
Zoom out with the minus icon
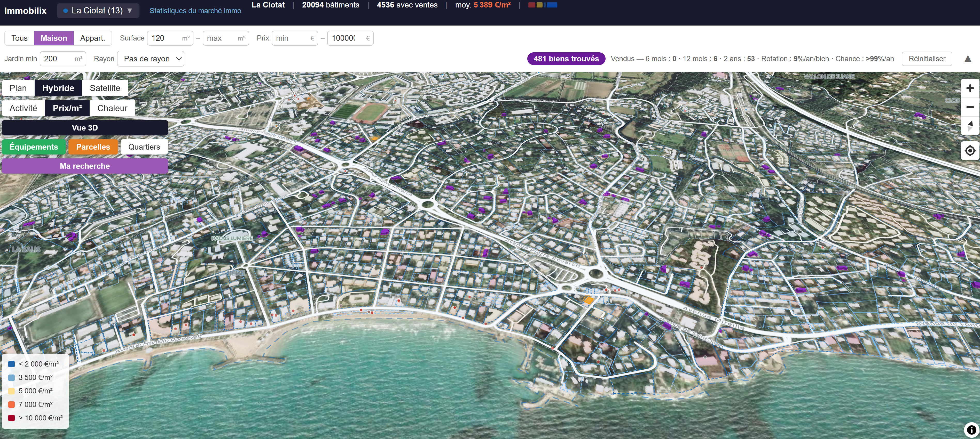click(970, 107)
